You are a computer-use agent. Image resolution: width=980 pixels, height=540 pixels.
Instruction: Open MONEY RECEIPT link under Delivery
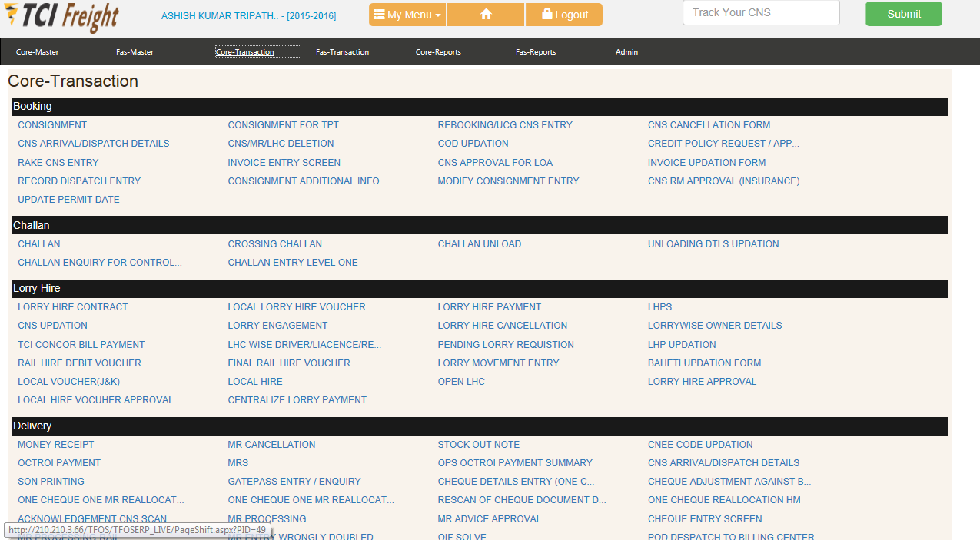coord(56,445)
